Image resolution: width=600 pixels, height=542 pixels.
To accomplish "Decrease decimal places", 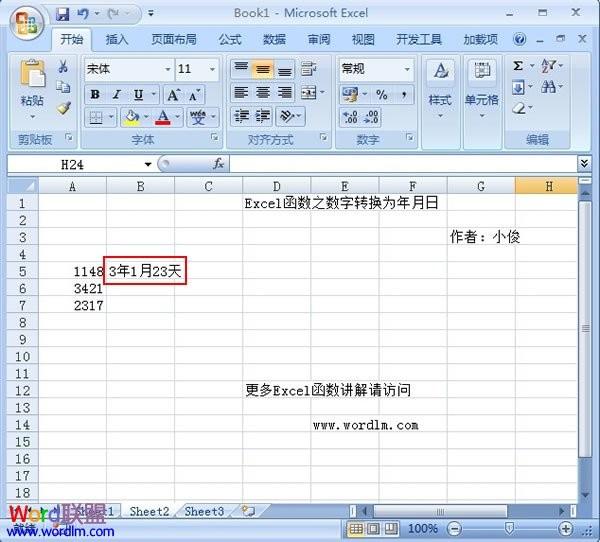I will pos(371,117).
